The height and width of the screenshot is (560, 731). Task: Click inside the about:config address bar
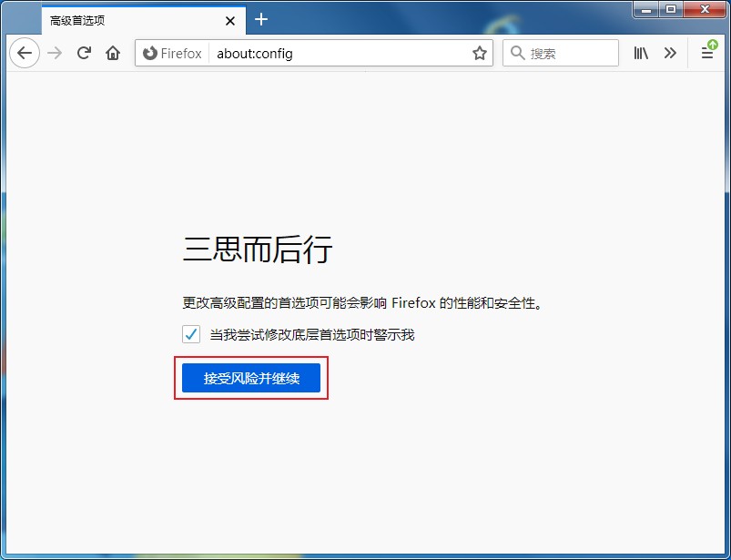pos(319,53)
